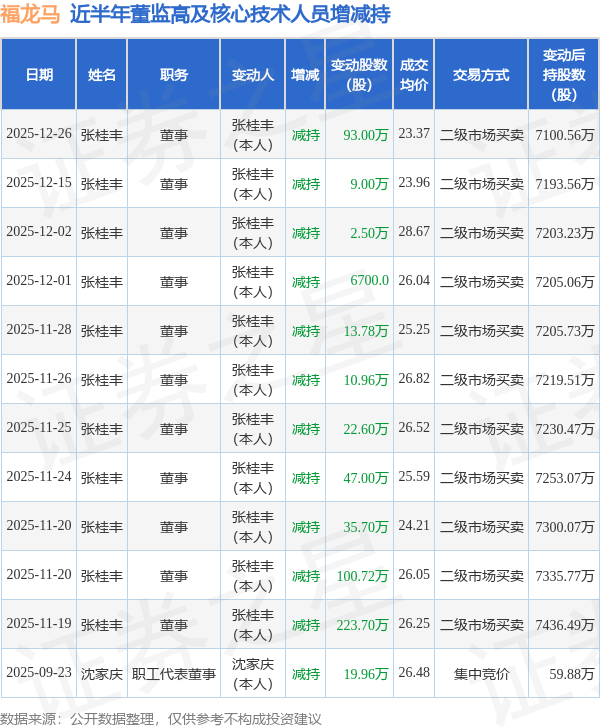Click the 集中竞价 trading method cell
The width and height of the screenshot is (600, 728).
click(481, 674)
